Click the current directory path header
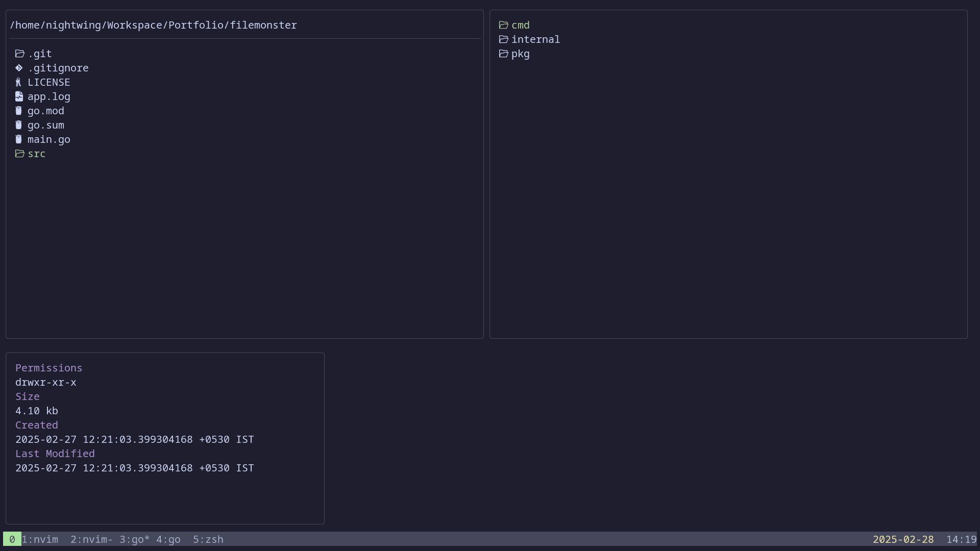This screenshot has height=551, width=980. (x=153, y=25)
